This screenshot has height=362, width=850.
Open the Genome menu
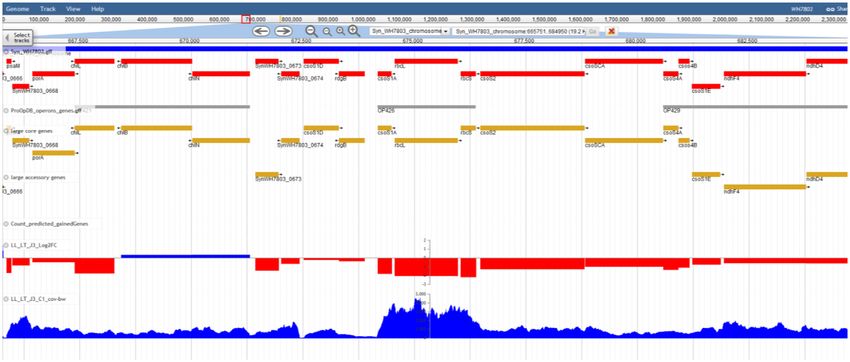17,9
